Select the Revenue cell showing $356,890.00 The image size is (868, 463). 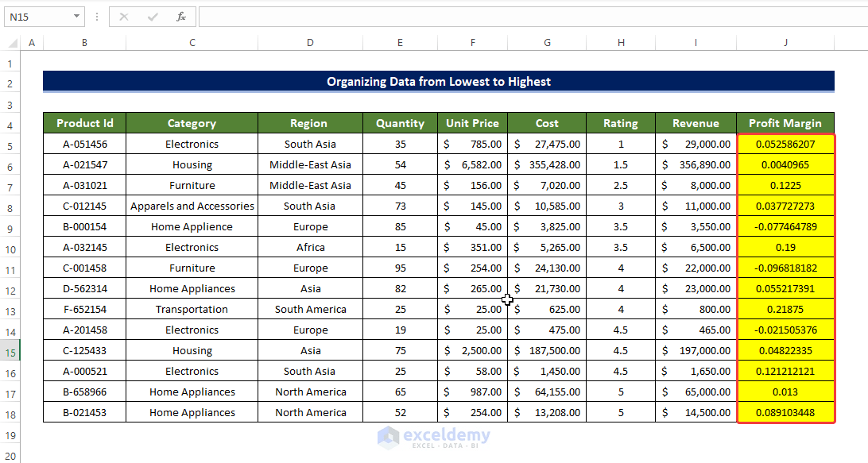click(696, 164)
